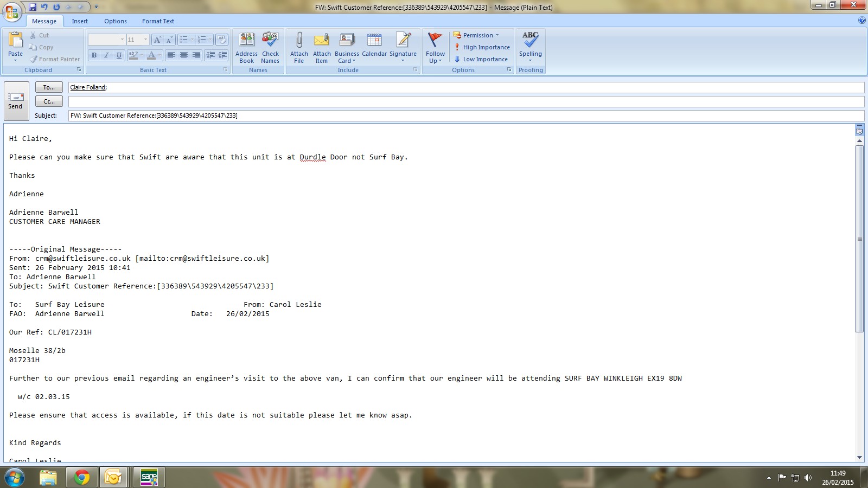
Task: Run Check Names on recipients
Action: 270,48
